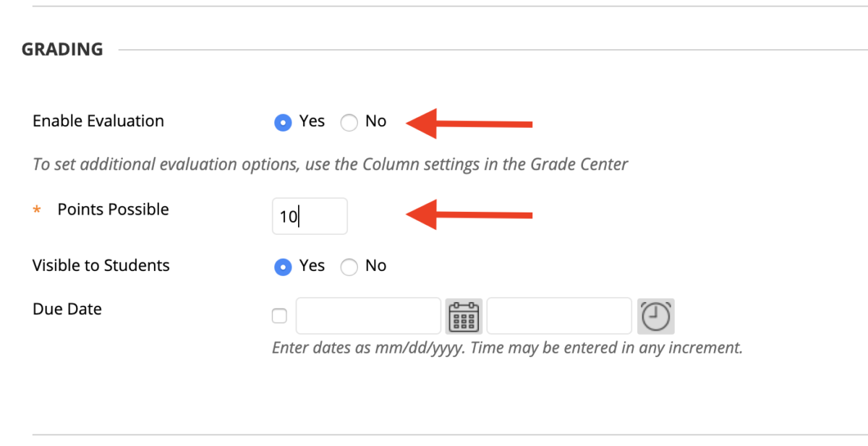
Task: Open the Due Date clock time picker
Action: (x=656, y=316)
